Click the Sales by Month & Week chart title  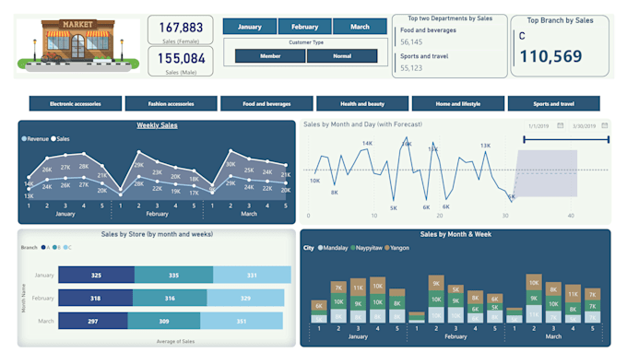coord(455,234)
